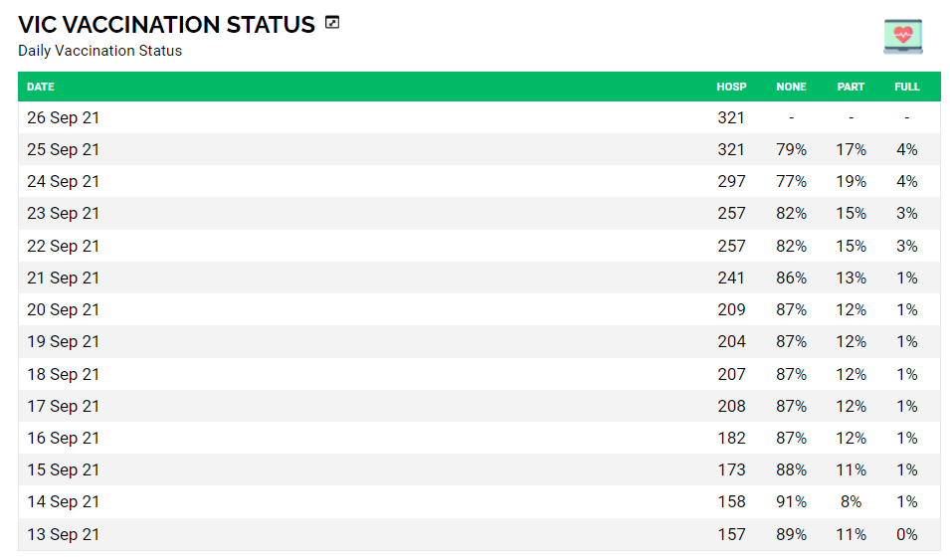
Task: Select the 20 Sep 21 row
Action: click(63, 309)
